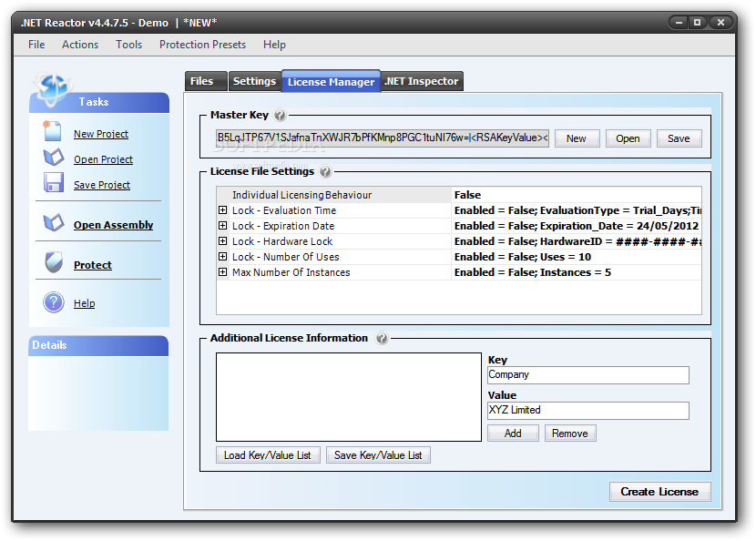Expand the Lock - Number Of Uses row

pyautogui.click(x=222, y=257)
